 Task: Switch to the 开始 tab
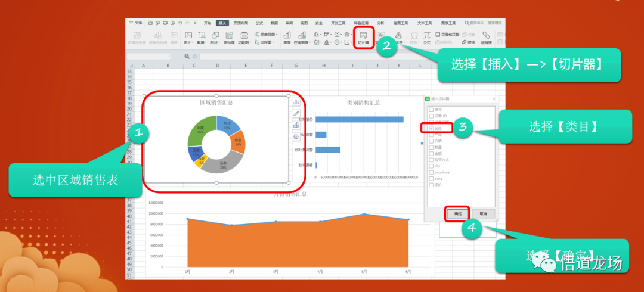tap(208, 23)
